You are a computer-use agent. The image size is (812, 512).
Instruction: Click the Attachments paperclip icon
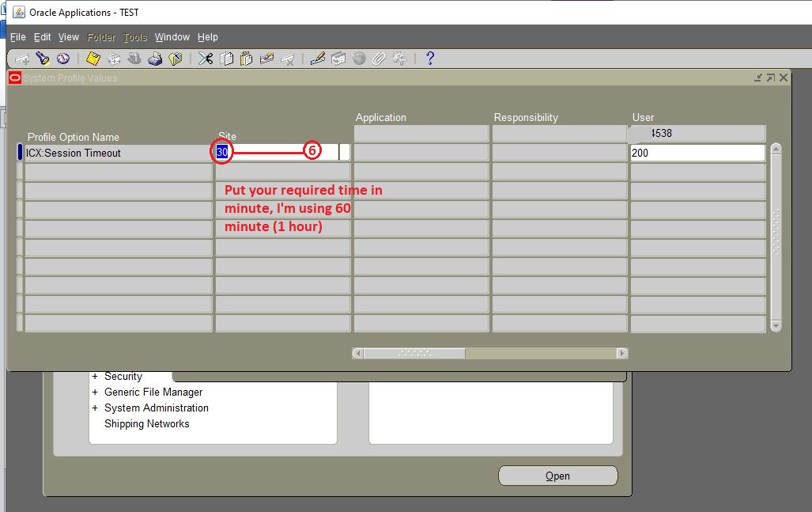point(380,58)
